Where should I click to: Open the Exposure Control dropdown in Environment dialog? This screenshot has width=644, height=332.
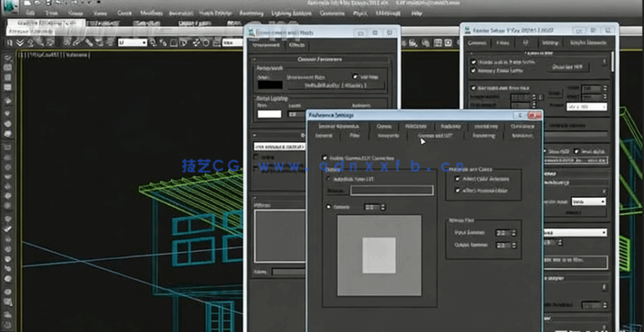point(279,147)
